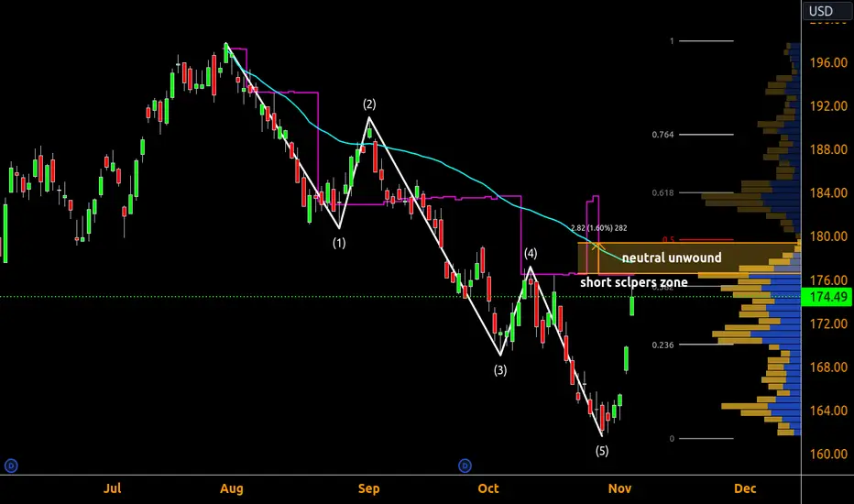Image resolution: width=854 pixels, height=504 pixels.
Task: Click the Dec label on time axis
Action: tap(745, 488)
